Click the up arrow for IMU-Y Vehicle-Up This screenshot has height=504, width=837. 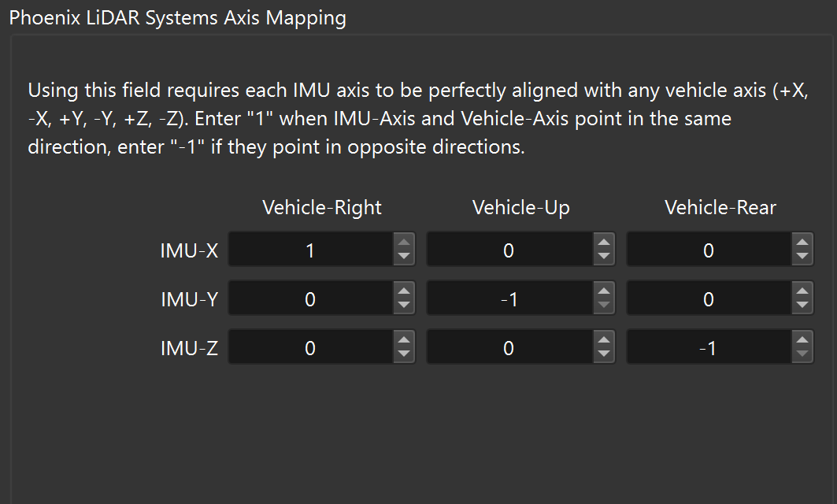[x=604, y=291]
